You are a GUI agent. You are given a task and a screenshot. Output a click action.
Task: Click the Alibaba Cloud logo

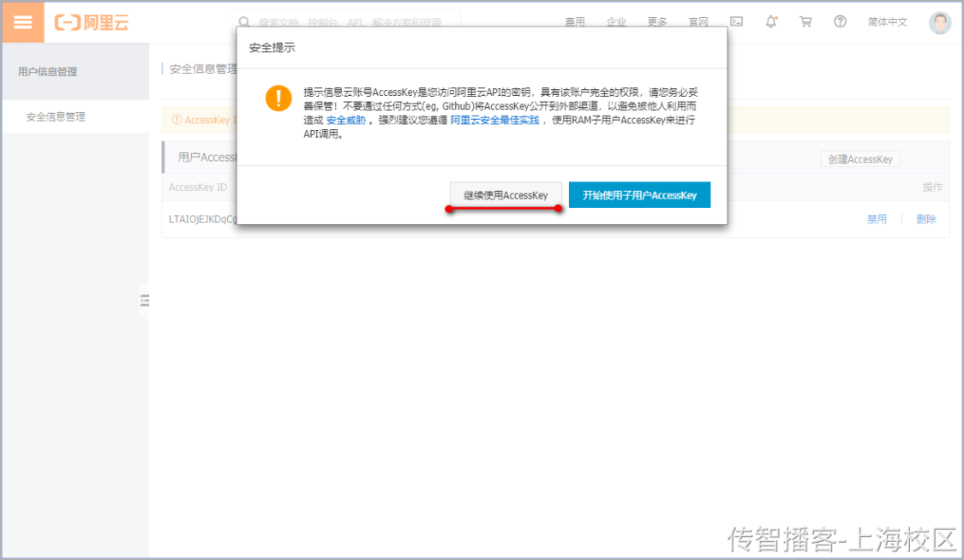(92, 23)
